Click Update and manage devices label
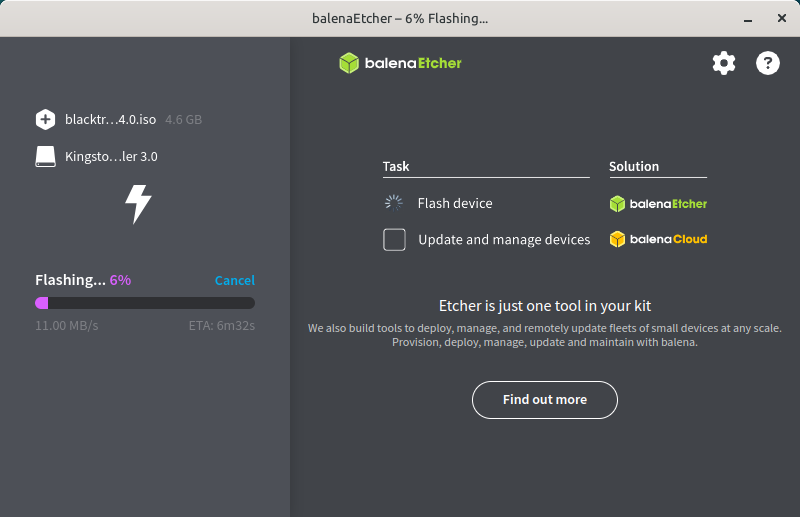Image resolution: width=800 pixels, height=517 pixels. tap(504, 240)
